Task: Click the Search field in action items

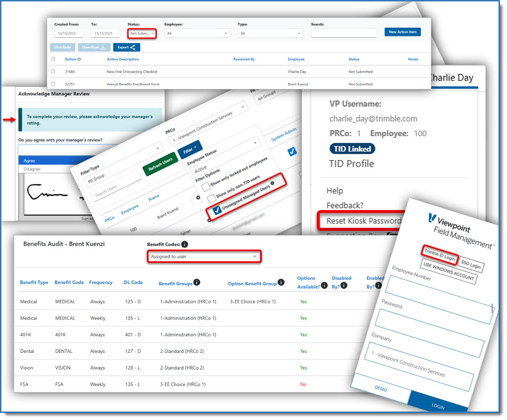Action: (344, 33)
